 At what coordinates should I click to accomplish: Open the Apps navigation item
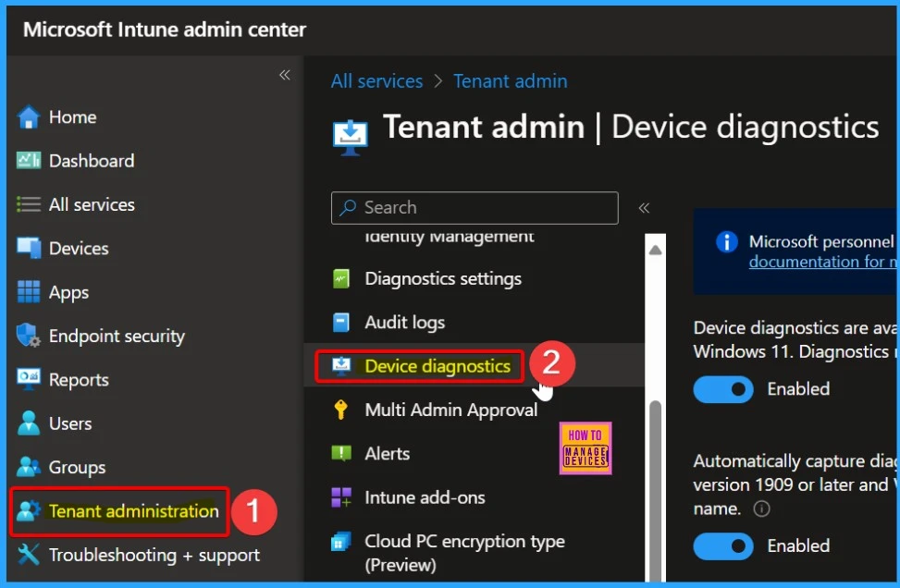(x=68, y=292)
